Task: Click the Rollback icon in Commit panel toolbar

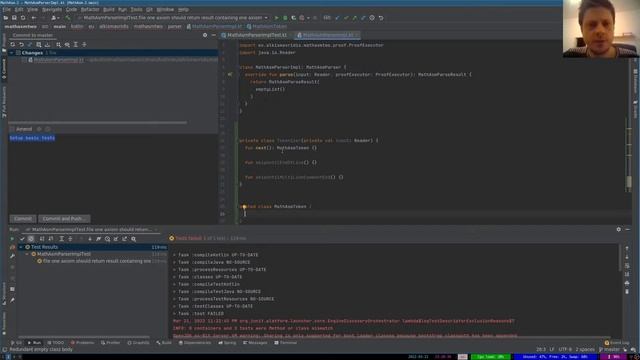Action: (x=21, y=44)
